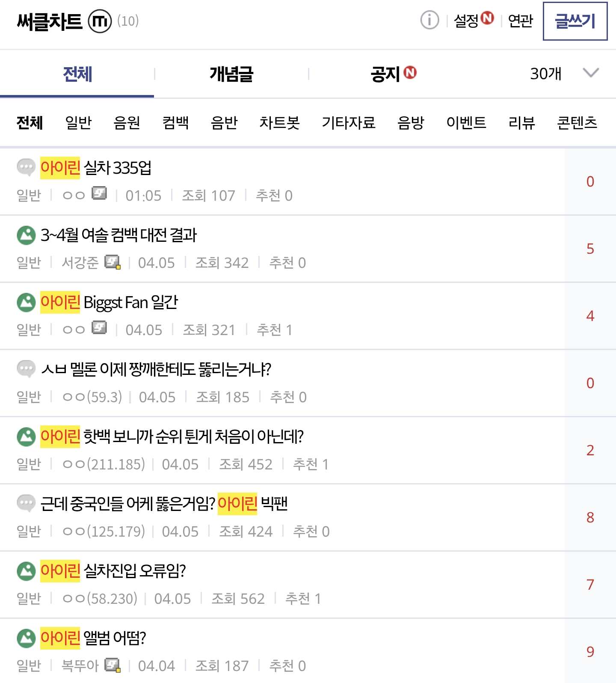Open 설정 settings link
This screenshot has width=616, height=683.
[x=466, y=21]
